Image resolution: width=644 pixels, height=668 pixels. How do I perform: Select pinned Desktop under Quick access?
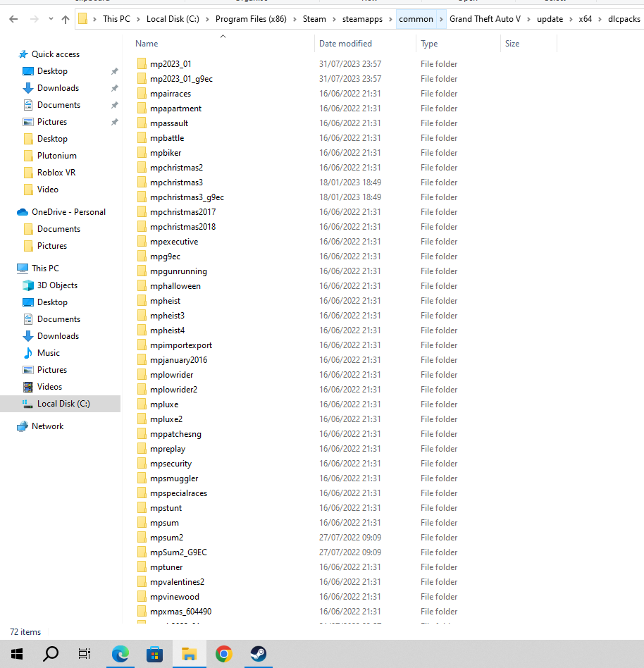[x=52, y=71]
